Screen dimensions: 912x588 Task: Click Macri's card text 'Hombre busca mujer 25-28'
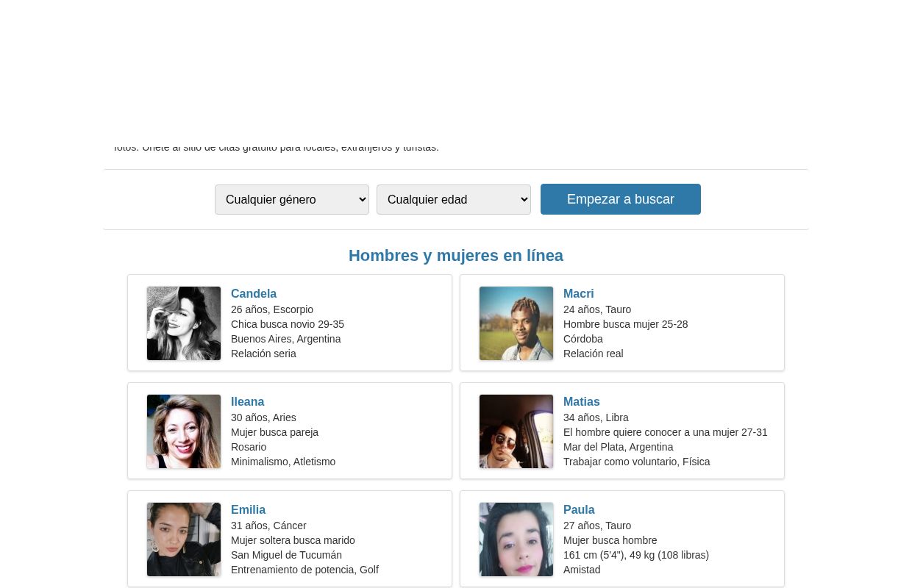coord(626,324)
